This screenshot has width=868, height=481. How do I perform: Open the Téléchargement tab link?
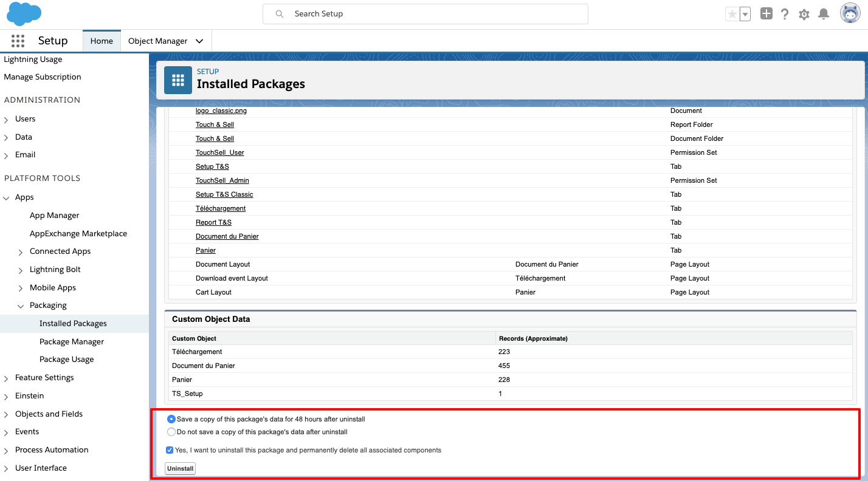[x=221, y=208]
